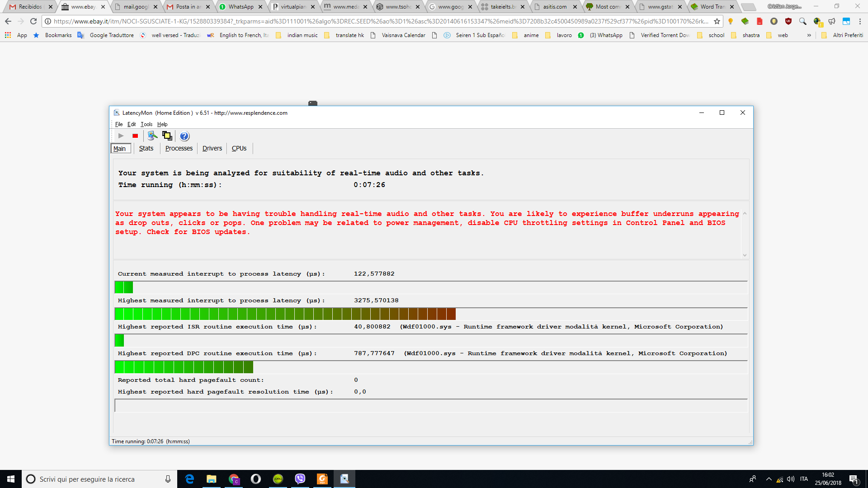The image size is (868, 488).
Task: Click the lightbulb extension icon
Action: pos(731,21)
